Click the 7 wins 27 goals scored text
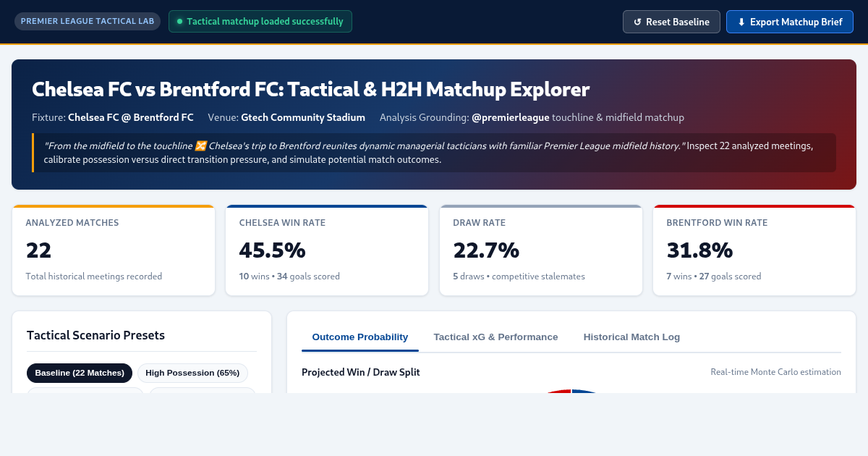 click(x=714, y=276)
